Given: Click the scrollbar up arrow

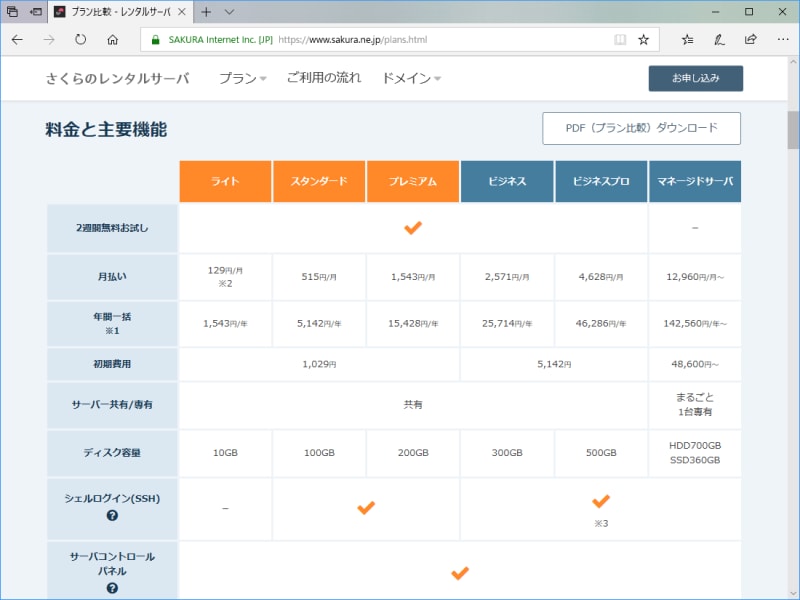Looking at the screenshot, I should 793,62.
